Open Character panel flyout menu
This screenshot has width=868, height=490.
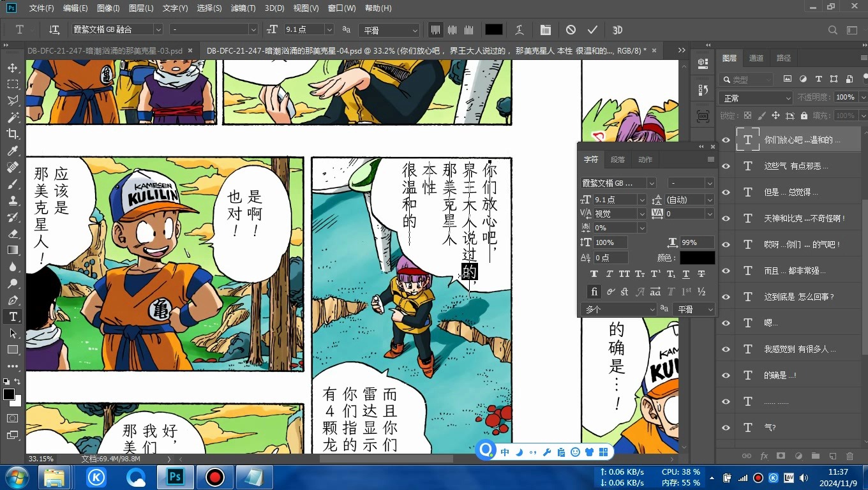tap(710, 160)
